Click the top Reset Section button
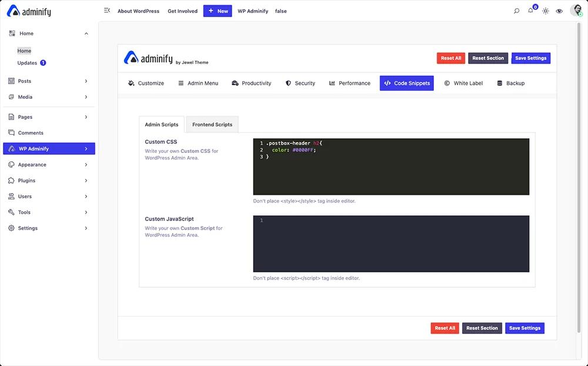 488,58
